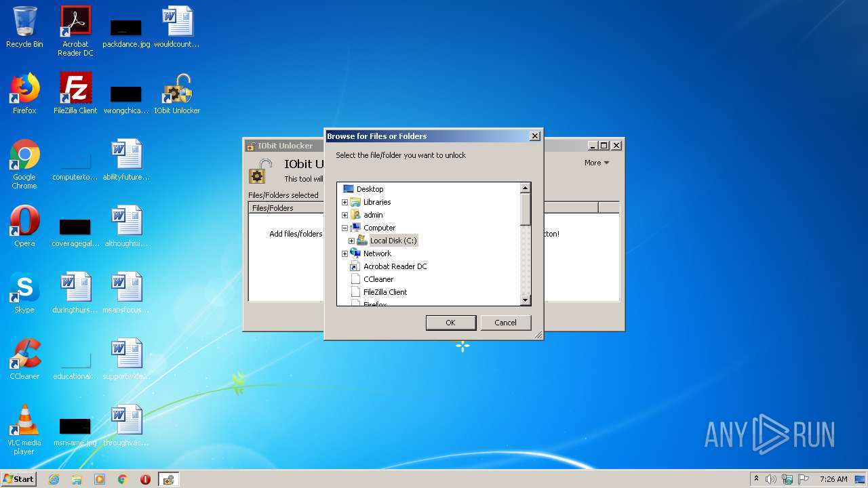Image resolution: width=868 pixels, height=488 pixels.
Task: Select the abilityfuture Word document
Action: 126,160
